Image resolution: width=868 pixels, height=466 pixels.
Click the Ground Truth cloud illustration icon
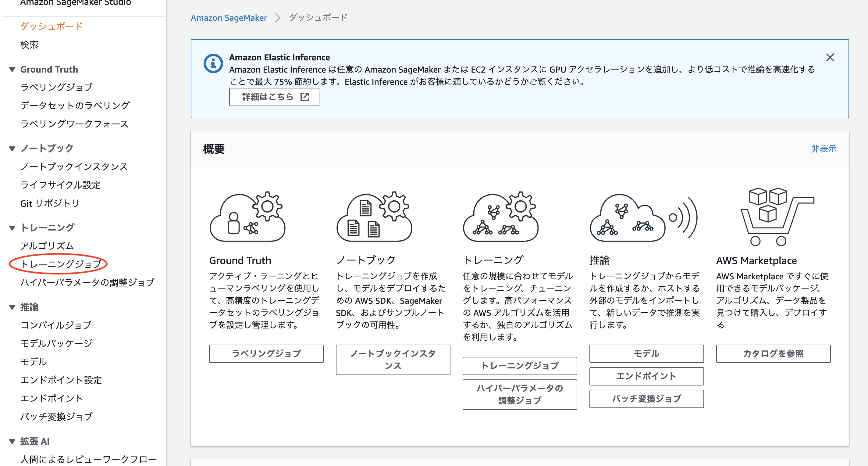coord(248,217)
